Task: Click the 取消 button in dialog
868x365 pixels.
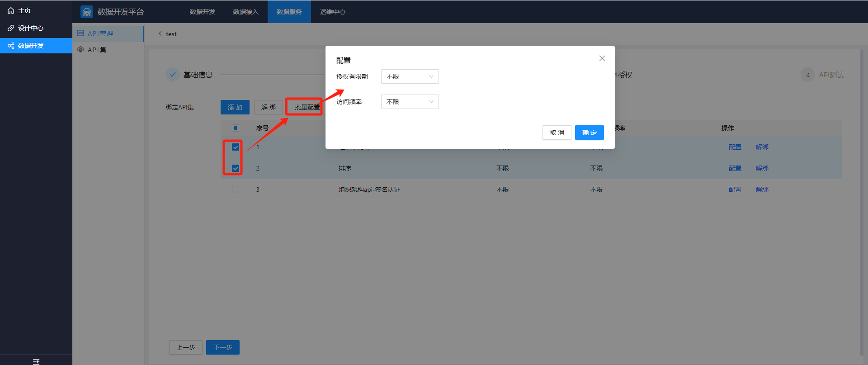Action: click(557, 133)
